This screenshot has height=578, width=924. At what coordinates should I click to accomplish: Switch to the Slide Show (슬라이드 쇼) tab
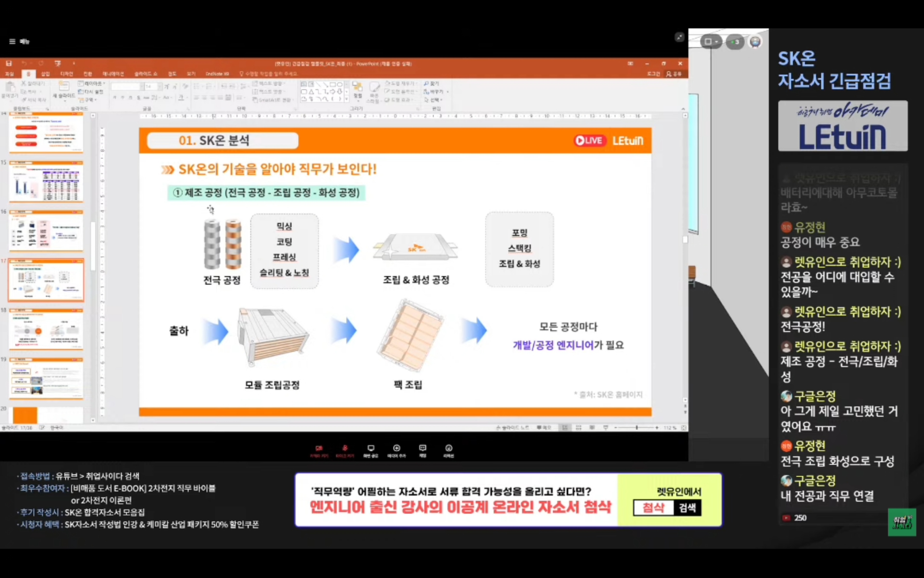[x=146, y=74]
